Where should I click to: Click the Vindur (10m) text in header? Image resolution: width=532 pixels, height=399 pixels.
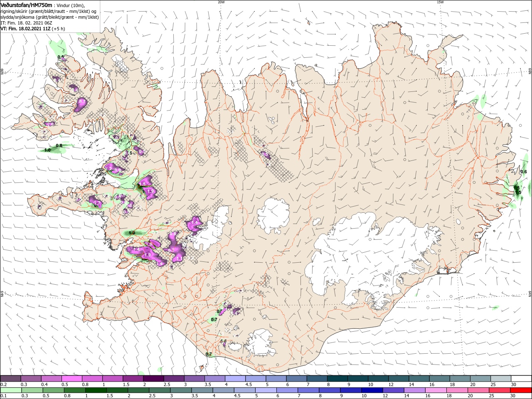point(70,5)
